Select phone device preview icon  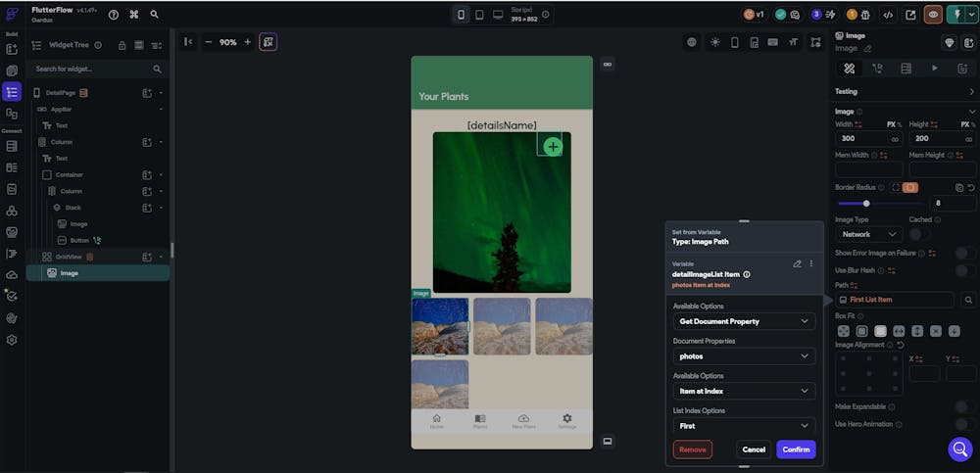[462, 15]
